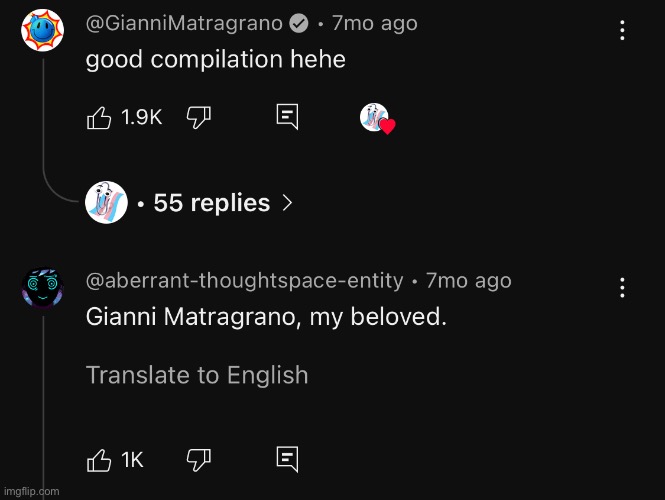Open options menu for aberrant-thoughtspace-entity comment
Viewport: 665px width, 500px height.
click(x=622, y=289)
